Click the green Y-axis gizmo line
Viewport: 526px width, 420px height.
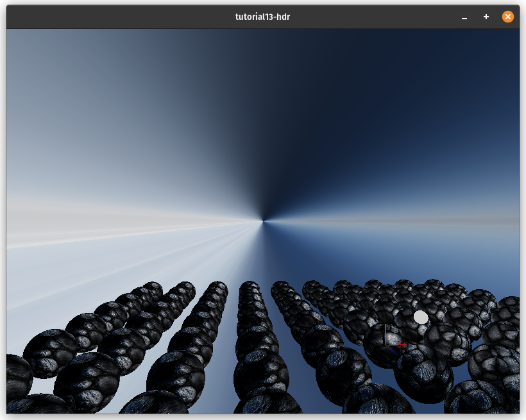[385, 333]
